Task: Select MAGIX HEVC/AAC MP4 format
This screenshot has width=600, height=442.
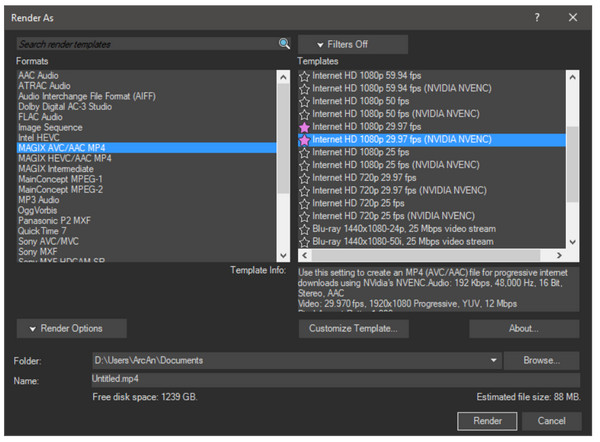Action: click(x=147, y=158)
